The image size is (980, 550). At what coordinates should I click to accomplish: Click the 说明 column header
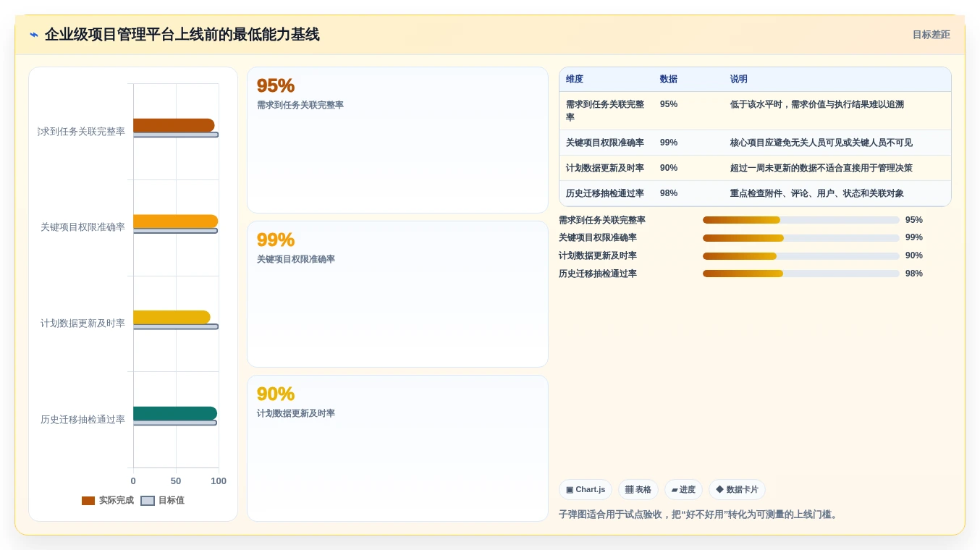pos(739,80)
